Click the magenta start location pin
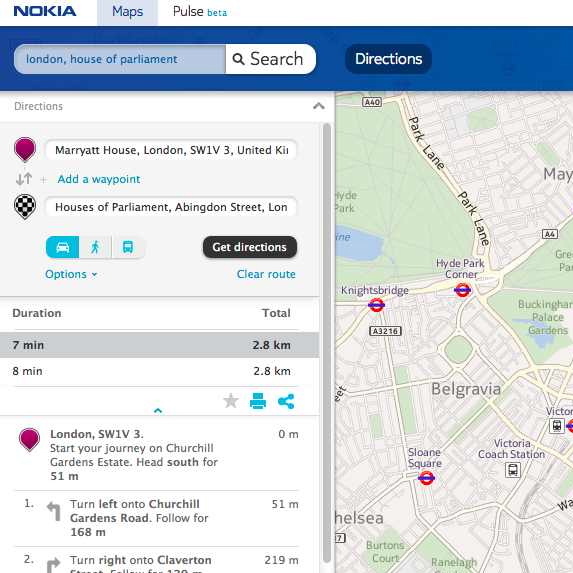The image size is (573, 573). point(25,149)
